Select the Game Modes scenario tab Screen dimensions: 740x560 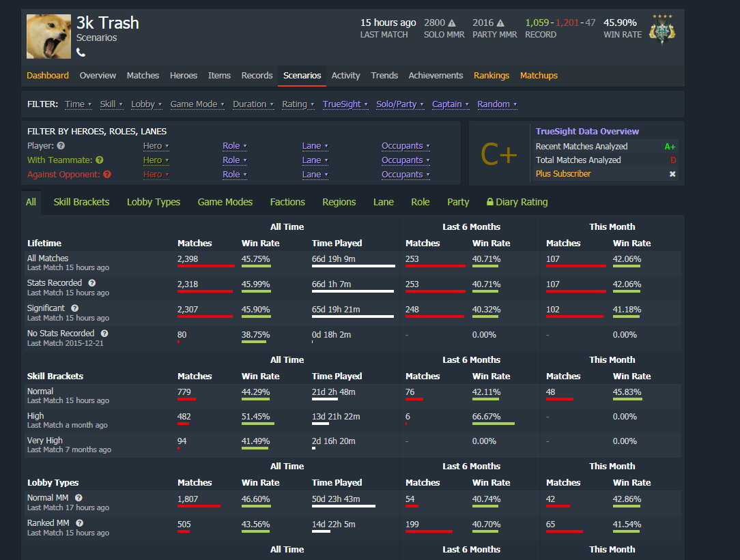pyautogui.click(x=225, y=202)
